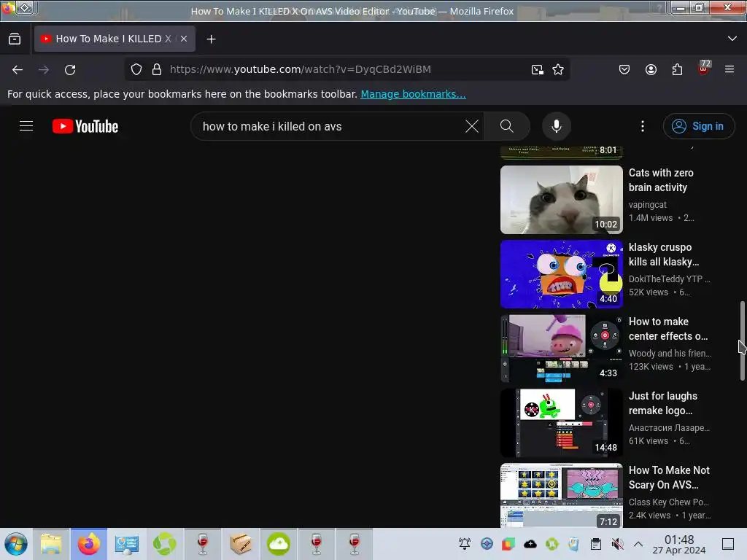Open the partially visible 8:01 video thumbnail

point(561,152)
